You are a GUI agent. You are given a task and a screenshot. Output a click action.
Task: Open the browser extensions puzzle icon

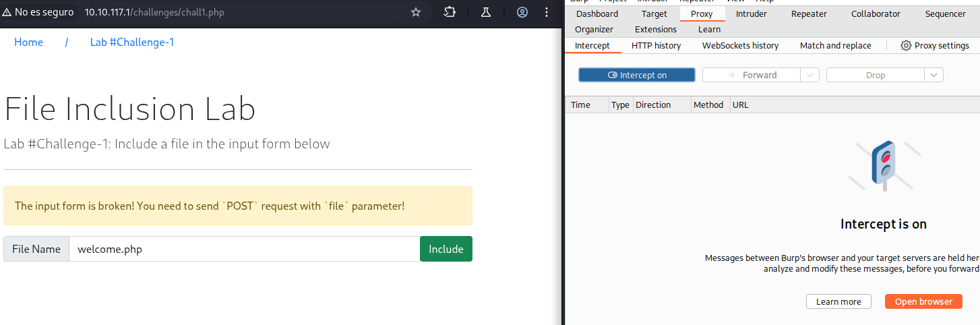pos(450,12)
